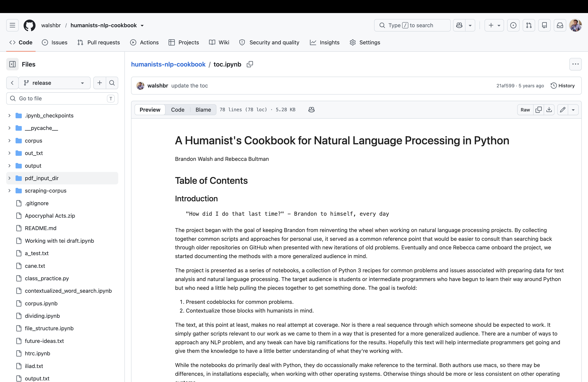Open the global navigation hamburger menu
Screen dimensions: 588x382
(12, 25)
